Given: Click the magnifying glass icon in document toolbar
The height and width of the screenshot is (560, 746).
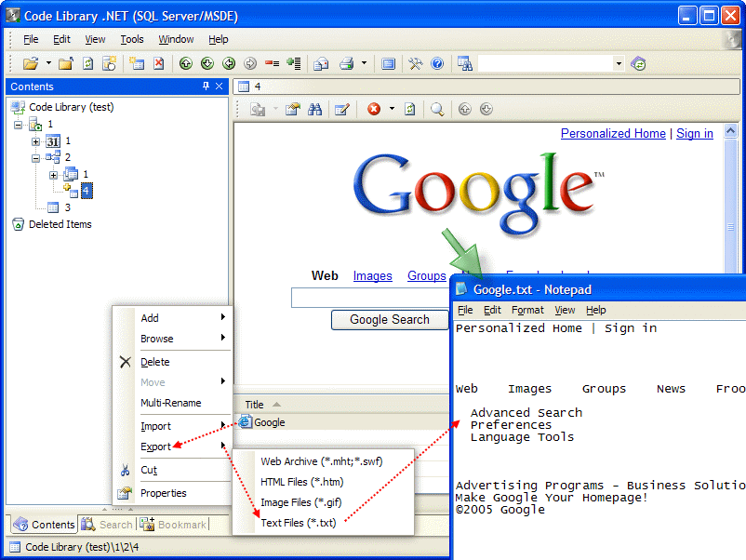Looking at the screenshot, I should 437,110.
